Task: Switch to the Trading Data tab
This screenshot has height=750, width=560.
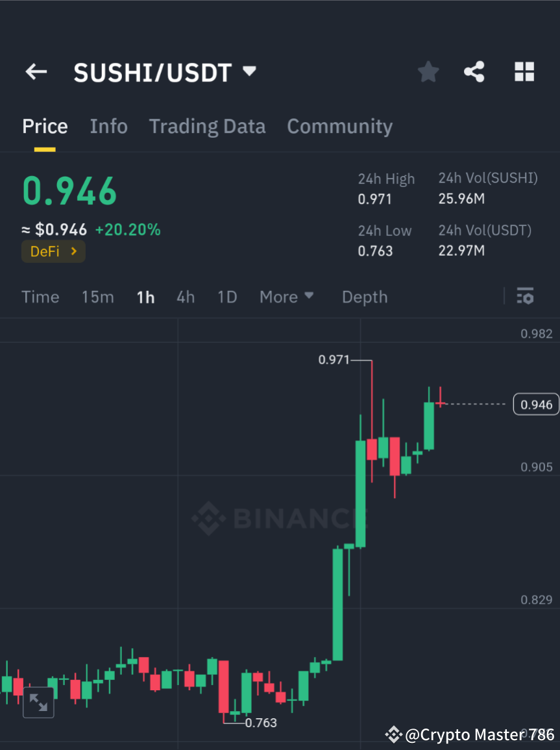Action: click(x=207, y=126)
